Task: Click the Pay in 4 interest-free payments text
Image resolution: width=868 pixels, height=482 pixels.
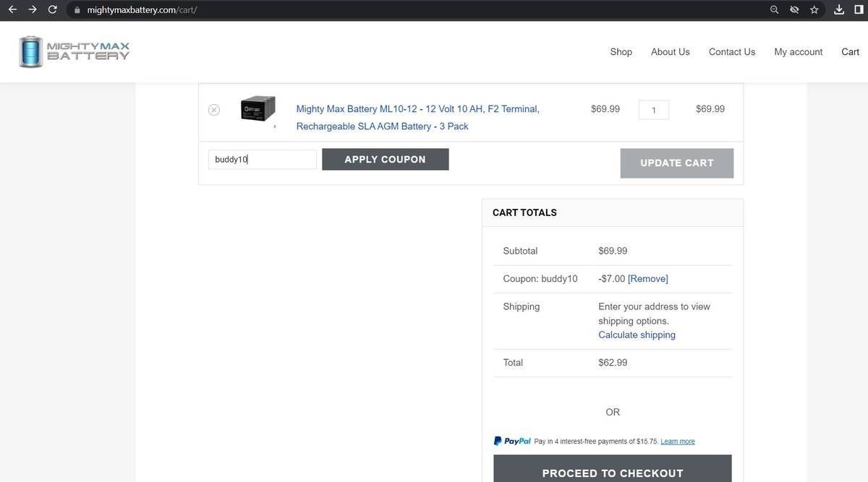Action: (x=596, y=442)
